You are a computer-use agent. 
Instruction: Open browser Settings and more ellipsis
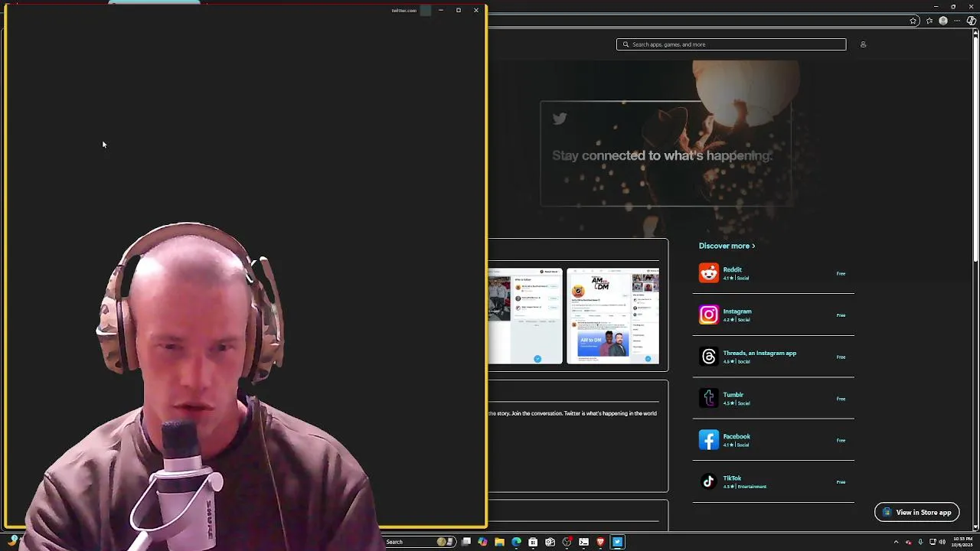(957, 21)
